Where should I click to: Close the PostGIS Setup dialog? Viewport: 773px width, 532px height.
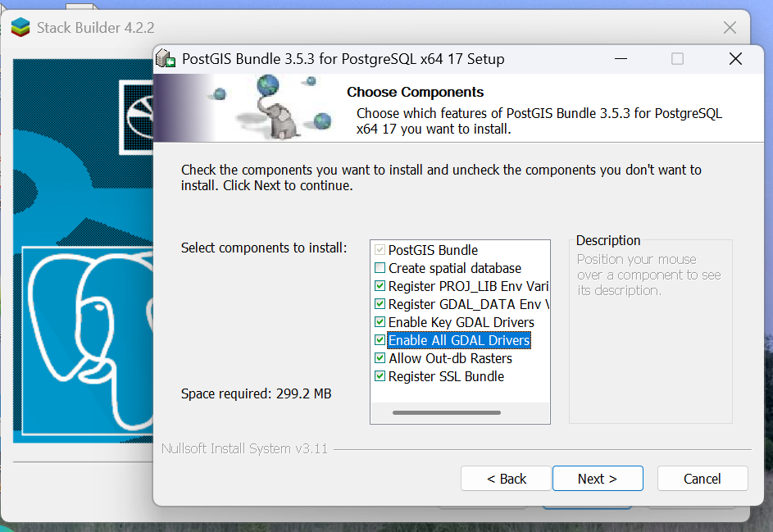[x=735, y=59]
